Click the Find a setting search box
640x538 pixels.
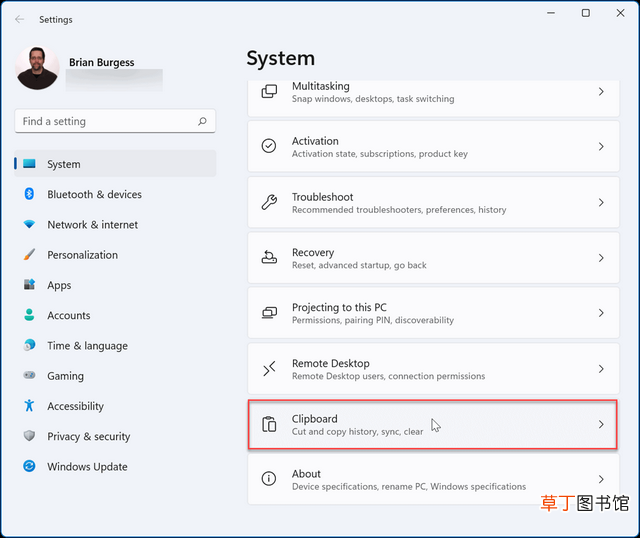coord(115,121)
